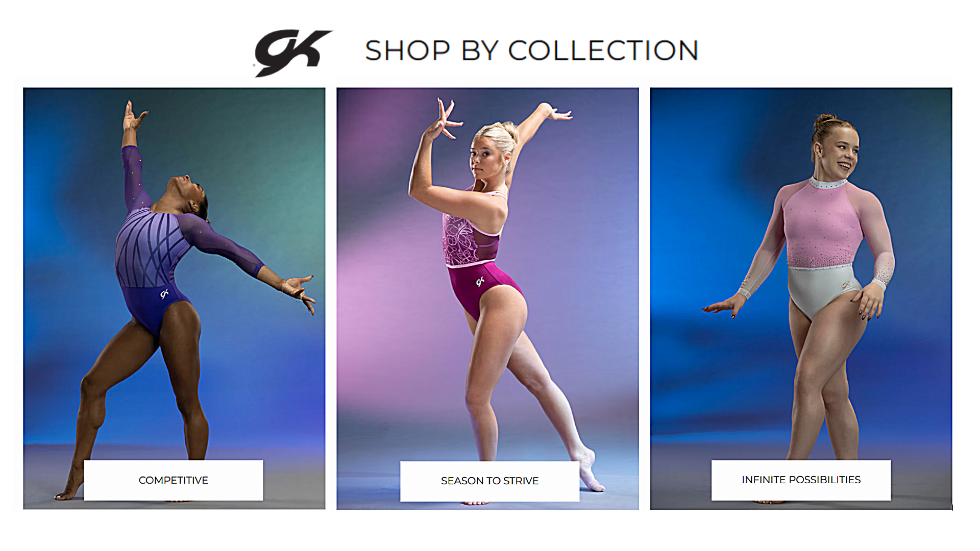Select the purple leotard gymnast photo
Viewport: 980px width, 551px height.
[x=174, y=298]
